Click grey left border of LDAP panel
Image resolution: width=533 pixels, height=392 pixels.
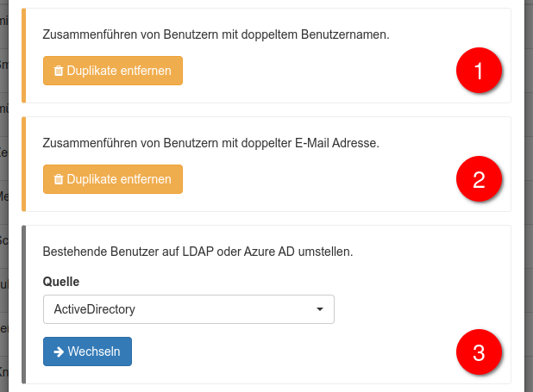24,304
